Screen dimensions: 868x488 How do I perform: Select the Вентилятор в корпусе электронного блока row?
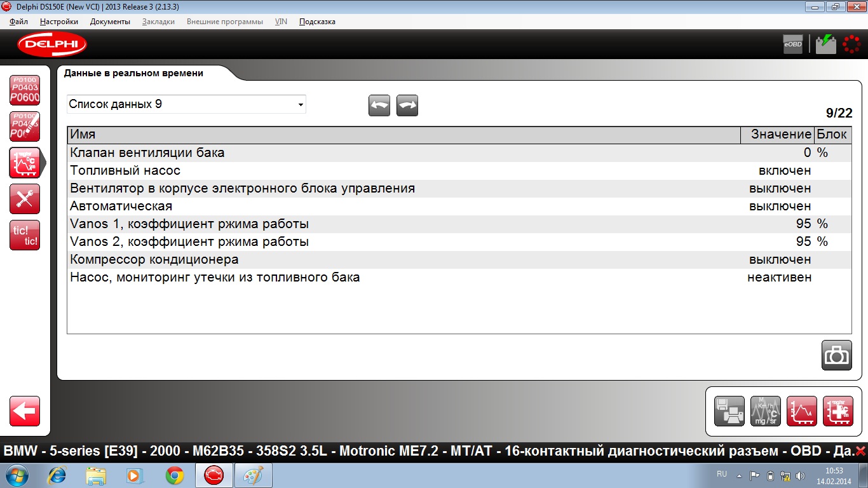pos(459,188)
